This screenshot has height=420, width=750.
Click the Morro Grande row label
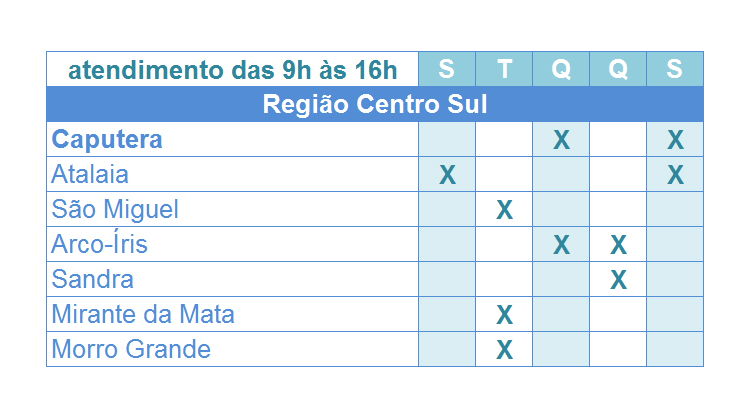[x=131, y=349]
